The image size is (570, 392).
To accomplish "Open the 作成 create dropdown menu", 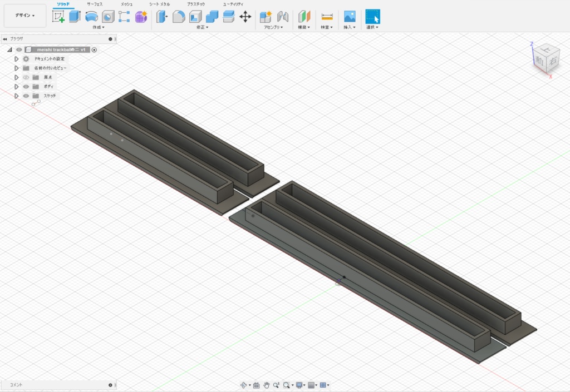I will point(98,27).
